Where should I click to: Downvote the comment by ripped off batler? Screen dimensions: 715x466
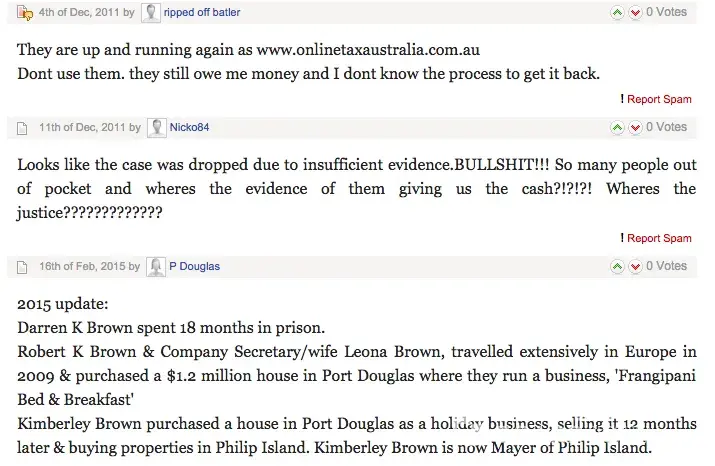click(x=634, y=13)
